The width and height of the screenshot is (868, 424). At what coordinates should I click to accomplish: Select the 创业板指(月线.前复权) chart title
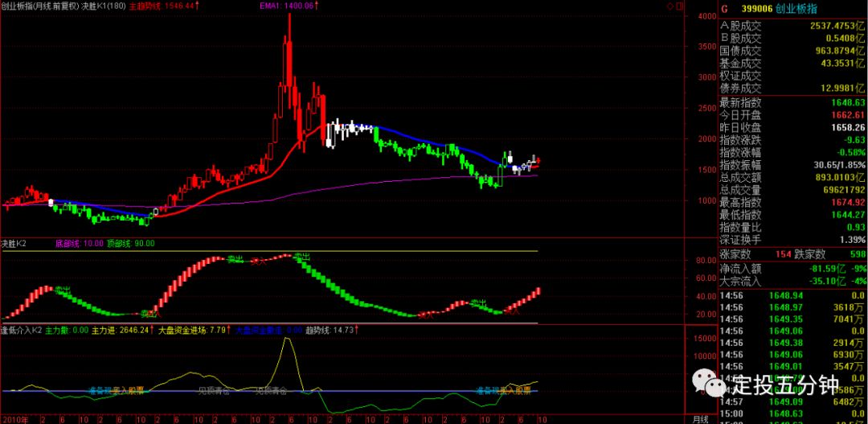[40, 6]
